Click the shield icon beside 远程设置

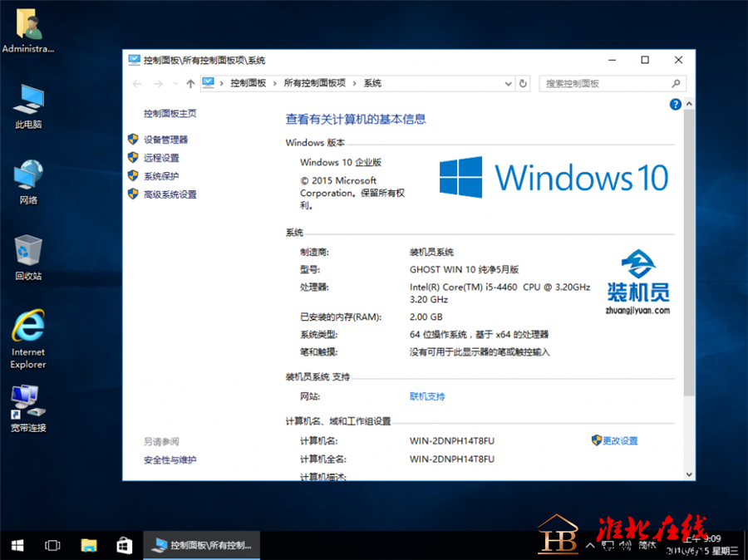133,157
